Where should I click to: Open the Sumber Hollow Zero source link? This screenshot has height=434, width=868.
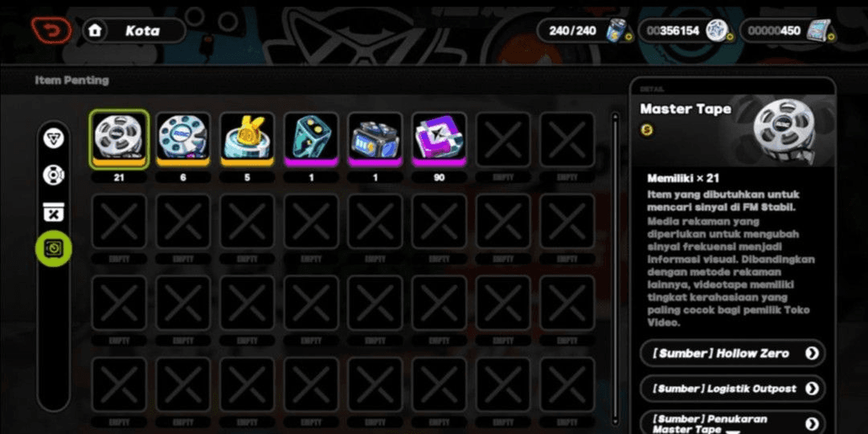point(733,353)
